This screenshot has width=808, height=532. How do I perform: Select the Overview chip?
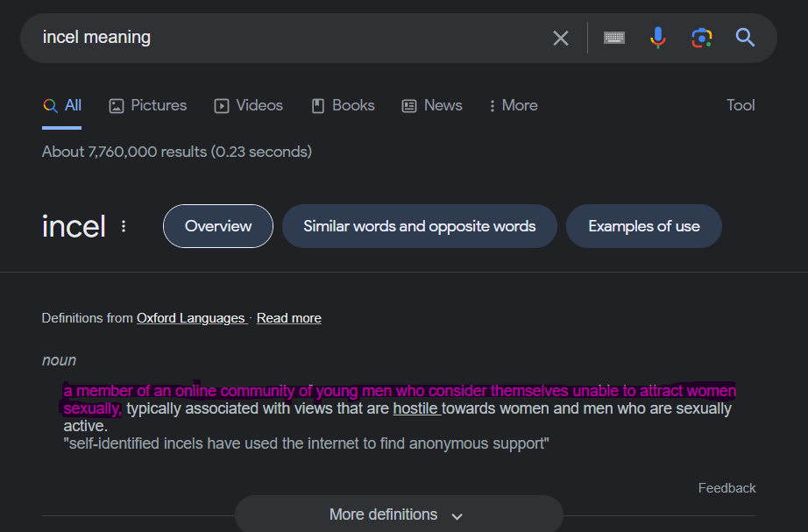[218, 226]
